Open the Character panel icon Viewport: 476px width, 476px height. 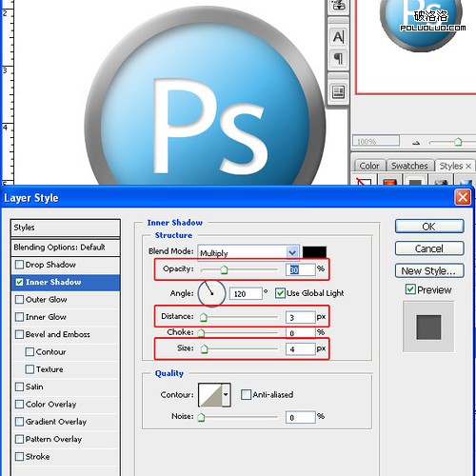[x=338, y=37]
